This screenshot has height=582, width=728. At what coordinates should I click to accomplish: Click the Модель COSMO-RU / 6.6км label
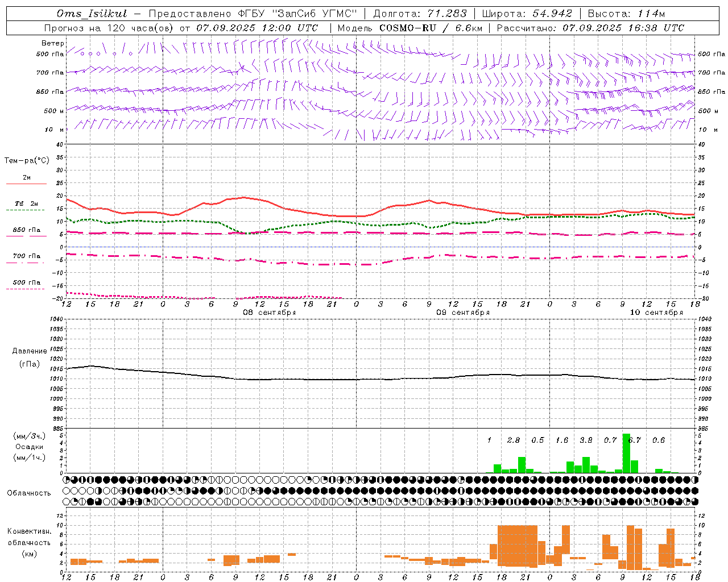pos(410,28)
